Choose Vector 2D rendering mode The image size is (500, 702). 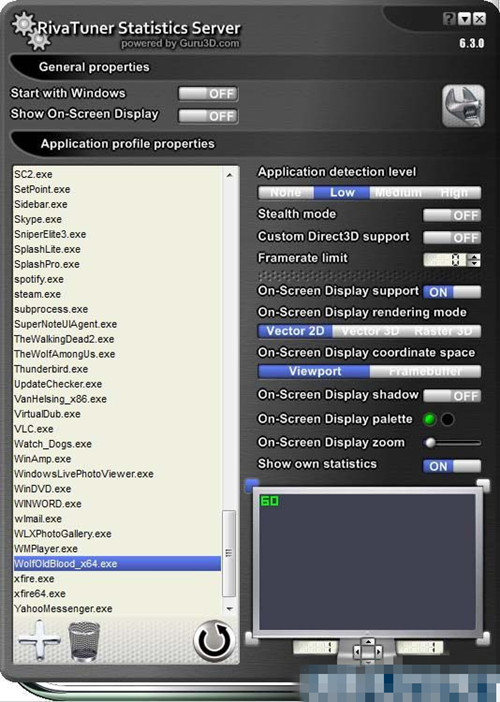[x=295, y=331]
